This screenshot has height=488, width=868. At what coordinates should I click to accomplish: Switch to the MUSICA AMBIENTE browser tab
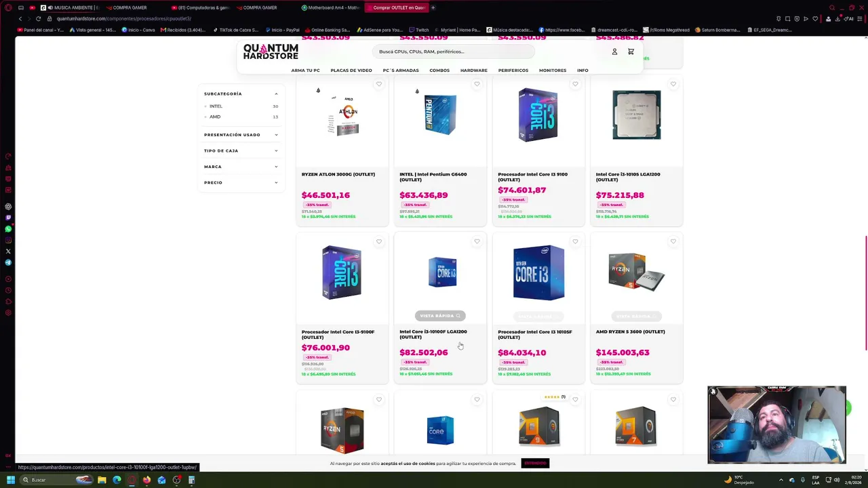pos(69,7)
